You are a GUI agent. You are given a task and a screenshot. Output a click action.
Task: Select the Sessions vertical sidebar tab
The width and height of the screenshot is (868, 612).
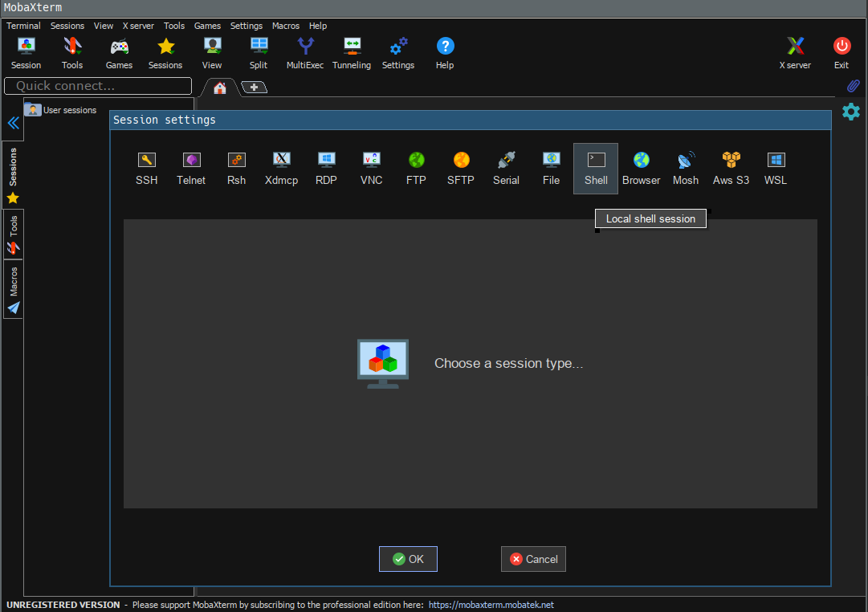(13, 175)
